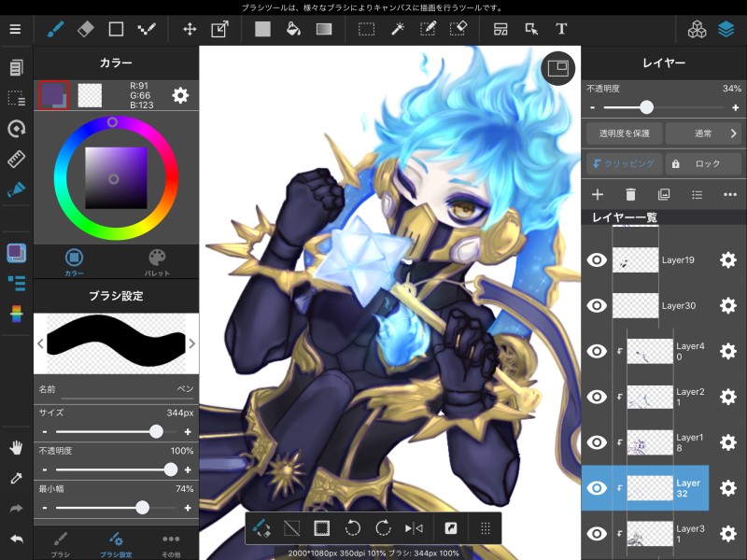The width and height of the screenshot is (747, 560).
Task: Select the Operation cursor tool
Action: (x=531, y=30)
